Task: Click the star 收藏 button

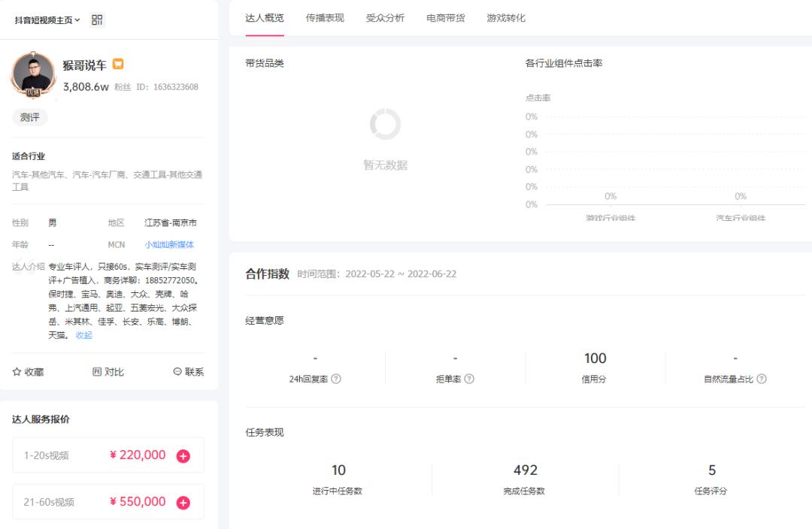Action: point(28,372)
